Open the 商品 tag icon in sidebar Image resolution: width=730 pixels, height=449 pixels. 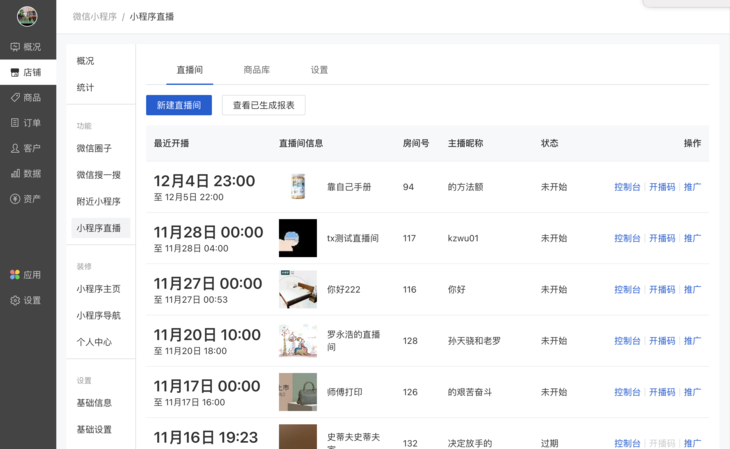tap(15, 97)
